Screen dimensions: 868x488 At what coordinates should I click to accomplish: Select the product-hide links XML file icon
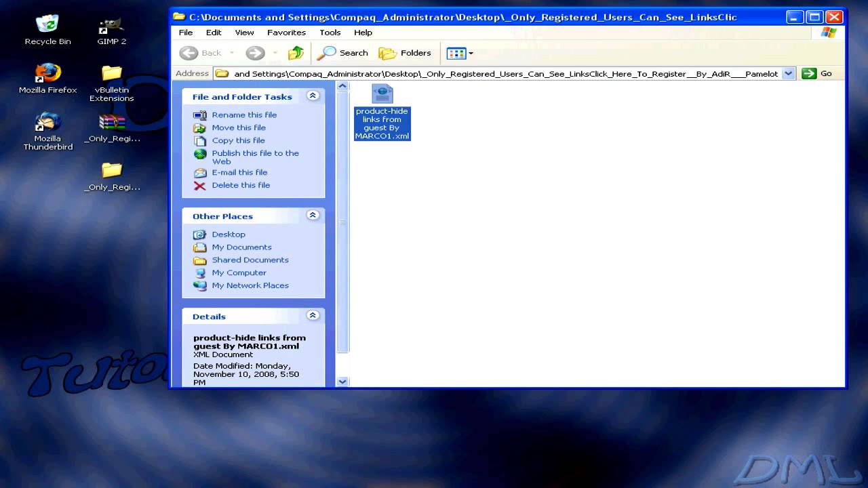coord(382,94)
